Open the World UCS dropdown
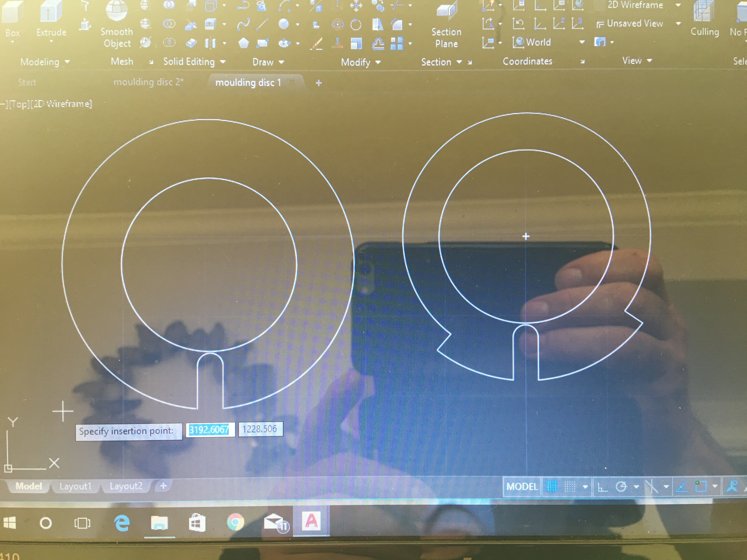Viewport: 747px width, 560px height. (x=582, y=42)
